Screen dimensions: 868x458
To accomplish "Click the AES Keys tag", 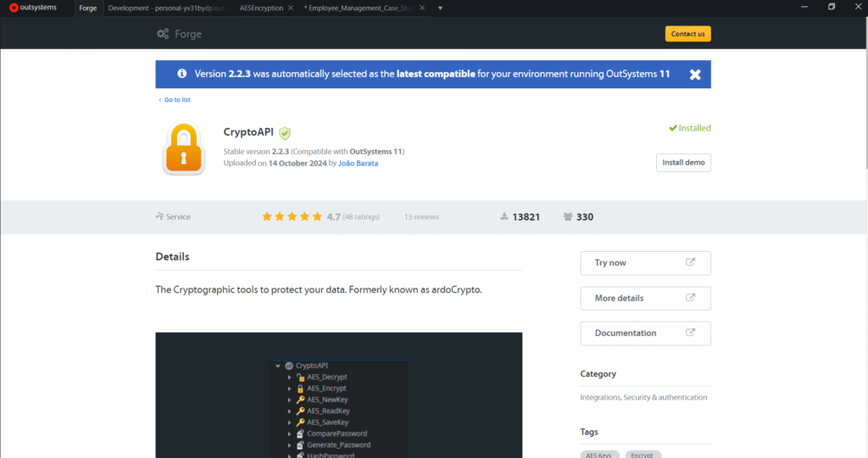I will tap(599, 455).
